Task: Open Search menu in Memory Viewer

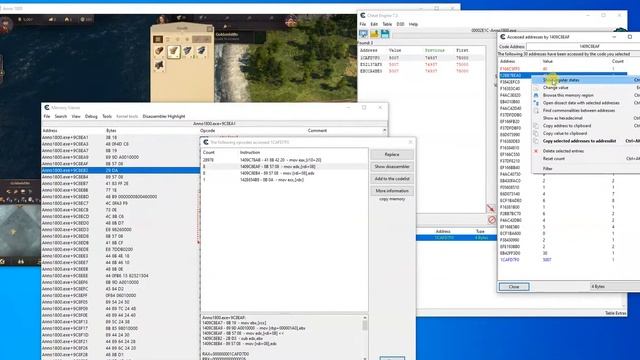Action: 61,116
